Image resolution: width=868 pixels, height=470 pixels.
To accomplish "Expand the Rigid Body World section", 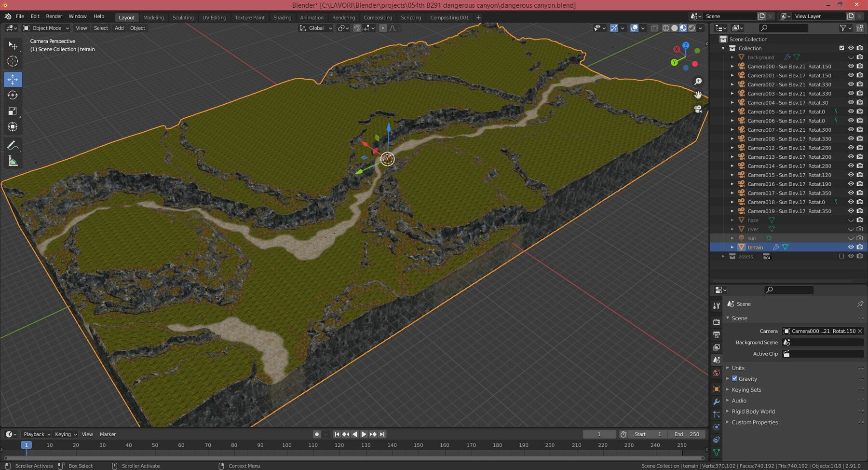I will 754,411.
